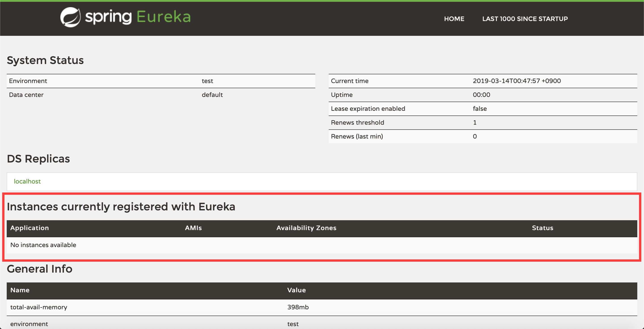Select the Instances currently registered with Eureka heading

tap(121, 207)
